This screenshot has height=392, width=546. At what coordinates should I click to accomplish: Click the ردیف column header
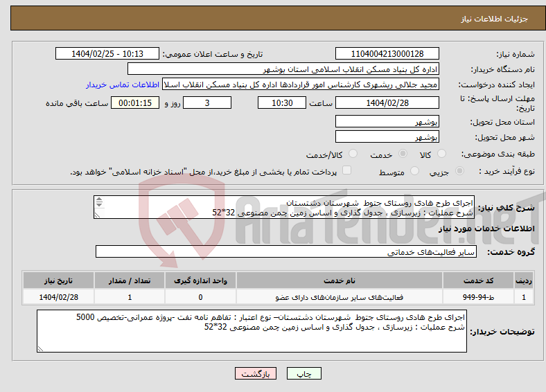tap(524, 280)
